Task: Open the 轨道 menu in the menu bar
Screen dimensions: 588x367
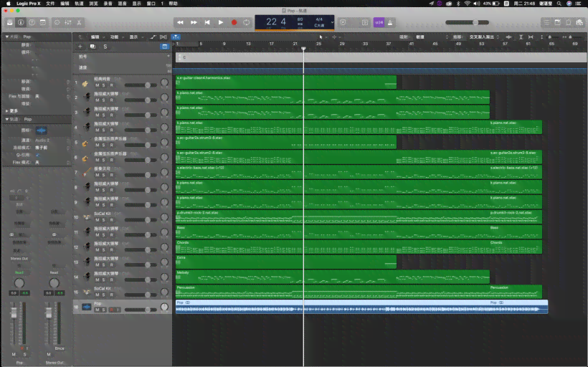Action: (79, 4)
